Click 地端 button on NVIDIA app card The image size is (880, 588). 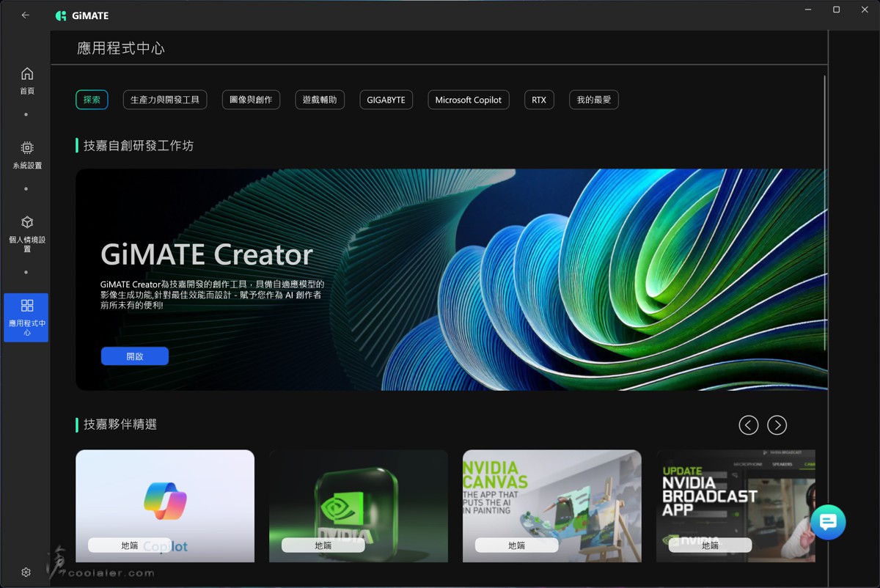coord(323,545)
